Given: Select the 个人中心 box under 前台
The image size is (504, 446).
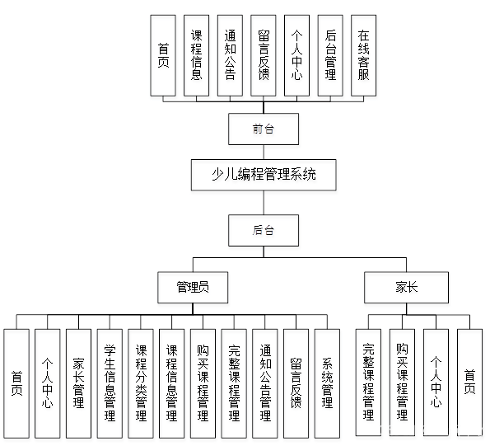Looking at the screenshot, I should [x=296, y=55].
